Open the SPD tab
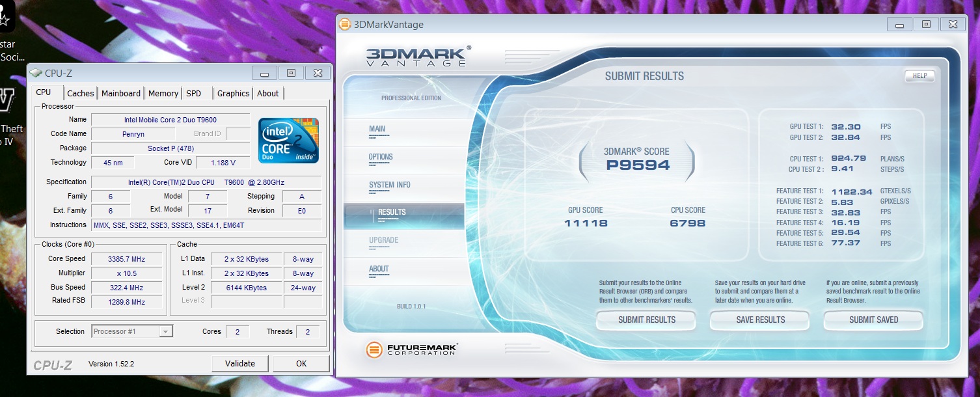Image resolution: width=980 pixels, height=397 pixels. [194, 94]
